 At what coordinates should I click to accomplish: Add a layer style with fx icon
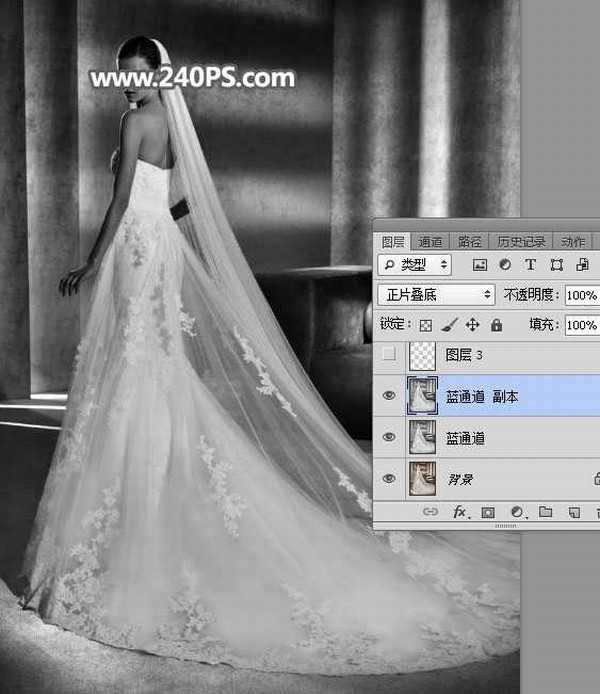point(460,512)
